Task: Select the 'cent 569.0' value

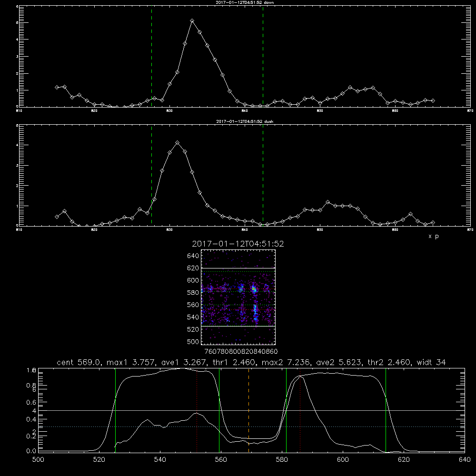Action: click(79, 362)
